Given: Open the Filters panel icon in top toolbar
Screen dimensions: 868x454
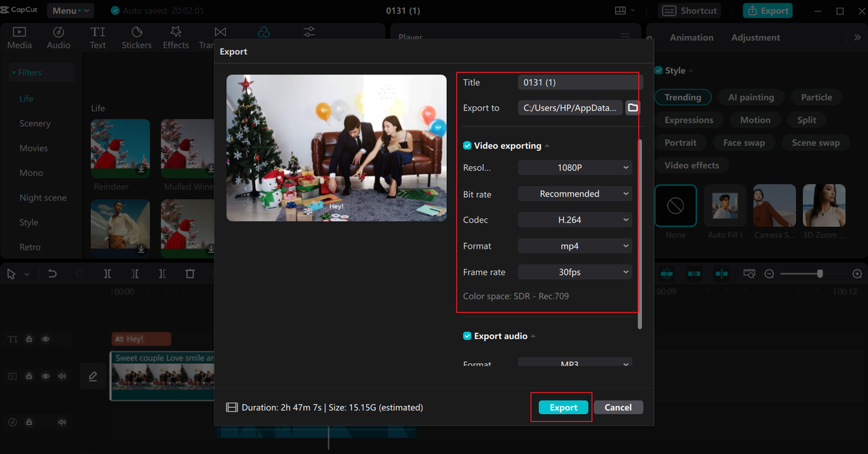Looking at the screenshot, I should pos(264,33).
